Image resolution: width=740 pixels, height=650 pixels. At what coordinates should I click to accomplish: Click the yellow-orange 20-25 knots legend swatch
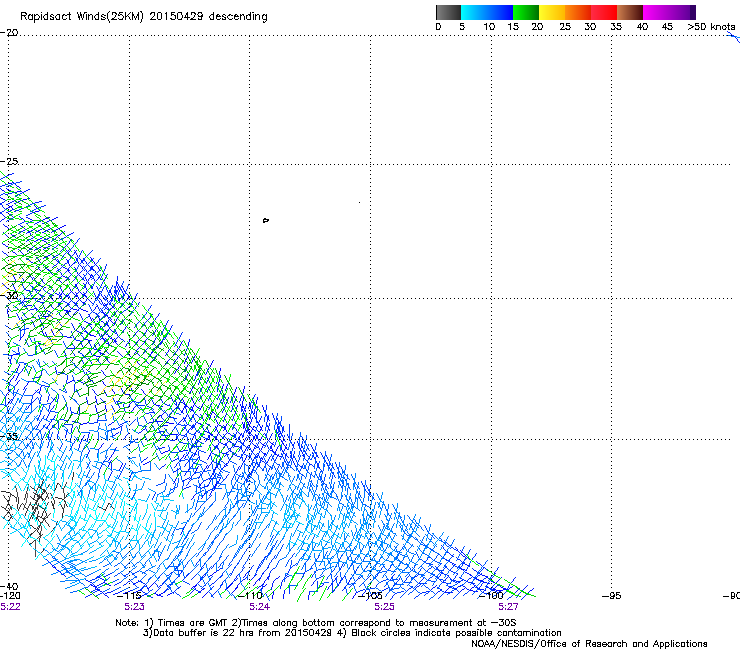[x=552, y=12]
